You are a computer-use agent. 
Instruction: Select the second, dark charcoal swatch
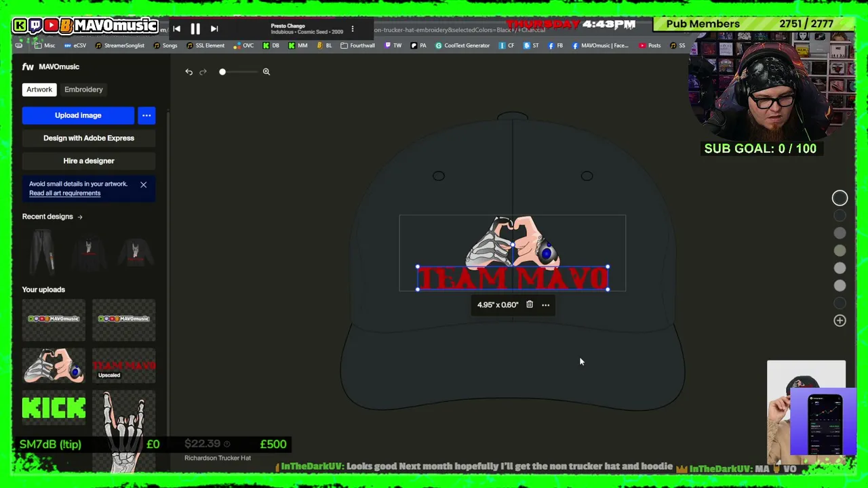click(x=840, y=216)
